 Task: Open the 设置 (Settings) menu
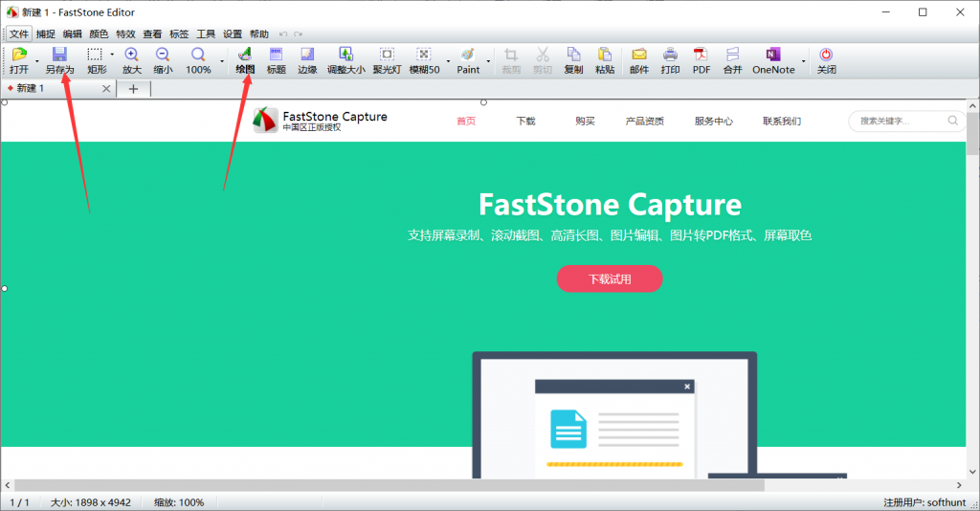233,34
